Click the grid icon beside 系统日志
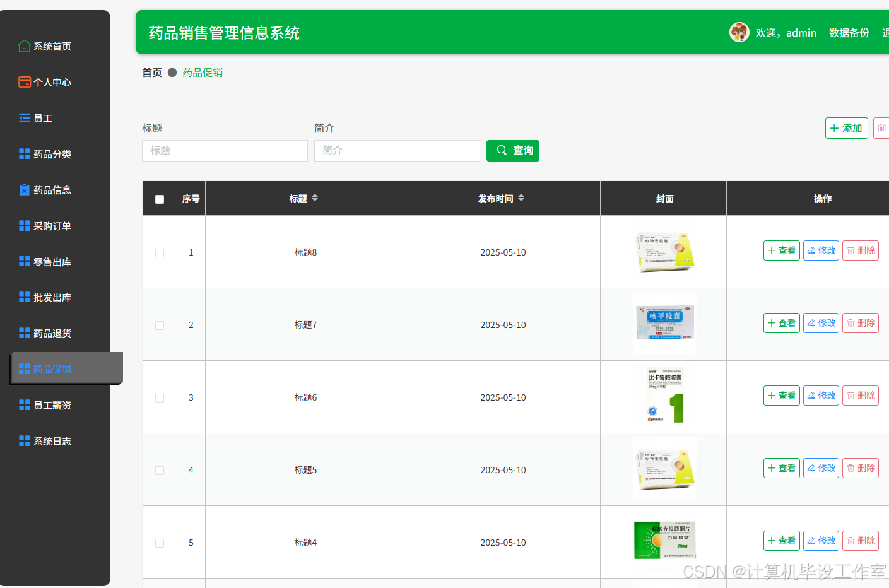 [25, 441]
